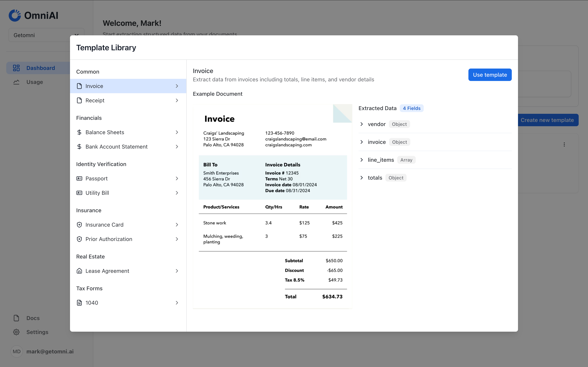The height and width of the screenshot is (367, 588).
Task: Click the Use template button
Action: tap(490, 75)
